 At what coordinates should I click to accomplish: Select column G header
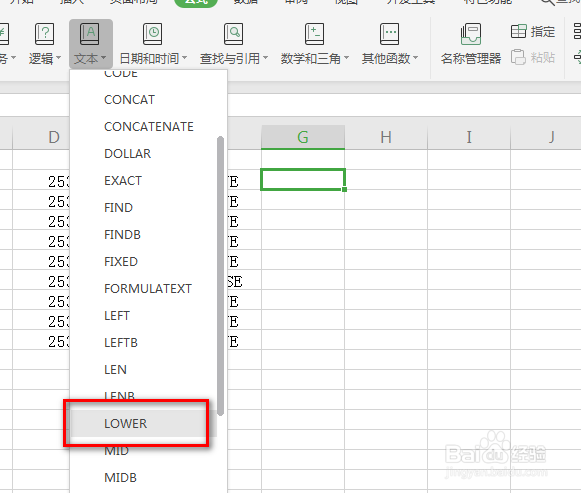[x=303, y=137]
